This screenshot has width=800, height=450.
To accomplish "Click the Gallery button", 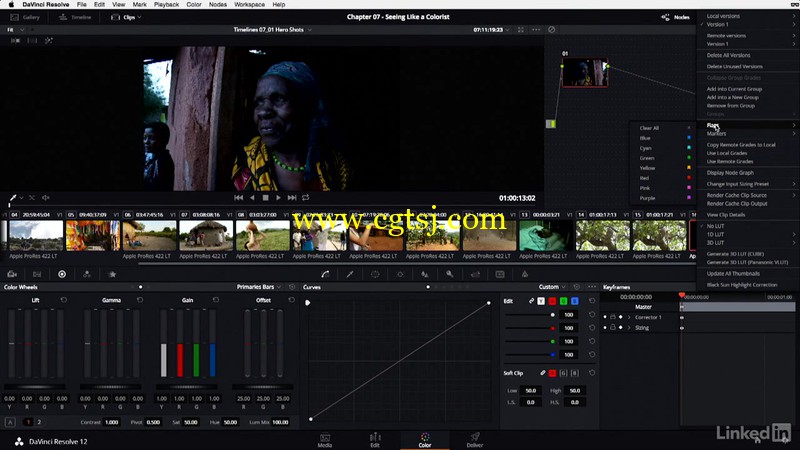I will pyautogui.click(x=26, y=17).
